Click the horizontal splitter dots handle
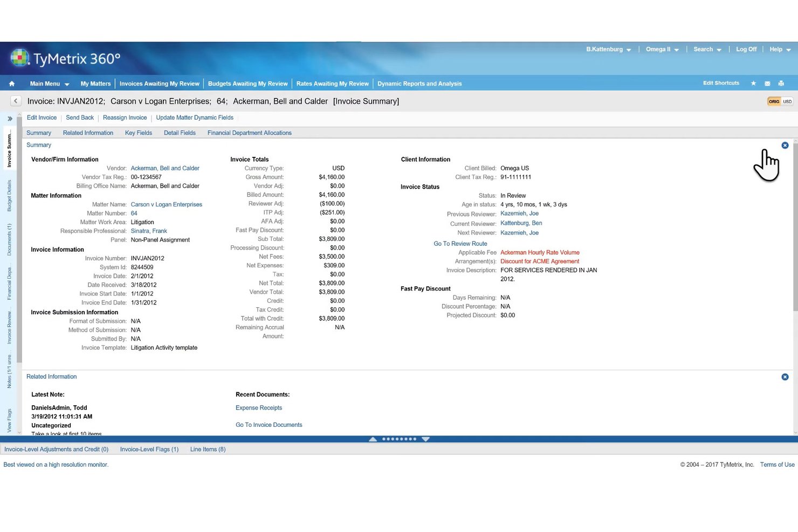The image size is (798, 532). 399,439
